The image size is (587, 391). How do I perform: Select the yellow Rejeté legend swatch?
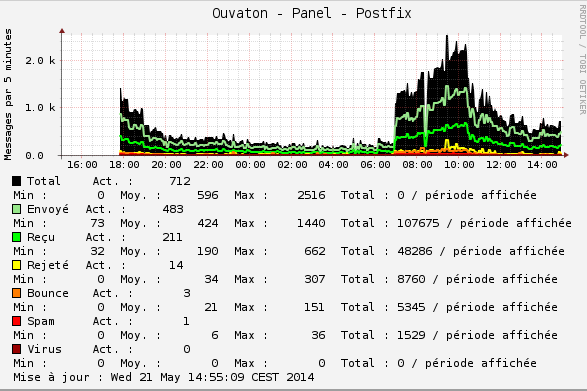(x=16, y=266)
